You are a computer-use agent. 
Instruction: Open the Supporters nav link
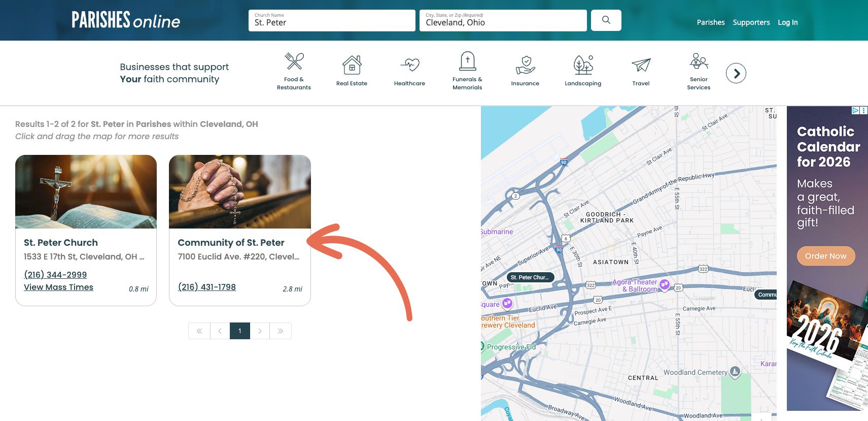pos(751,22)
